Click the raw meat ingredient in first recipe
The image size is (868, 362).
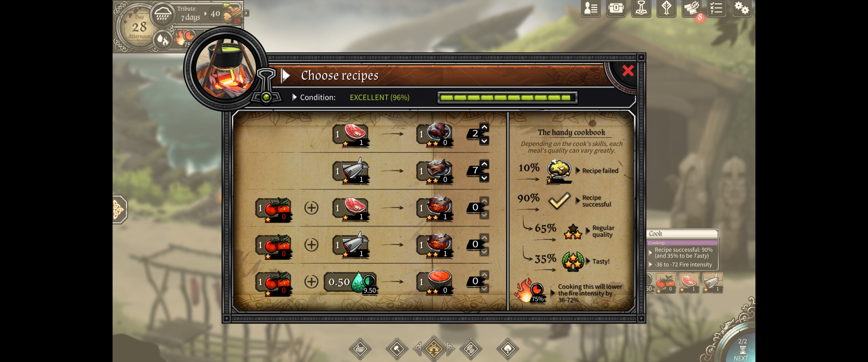[350, 135]
